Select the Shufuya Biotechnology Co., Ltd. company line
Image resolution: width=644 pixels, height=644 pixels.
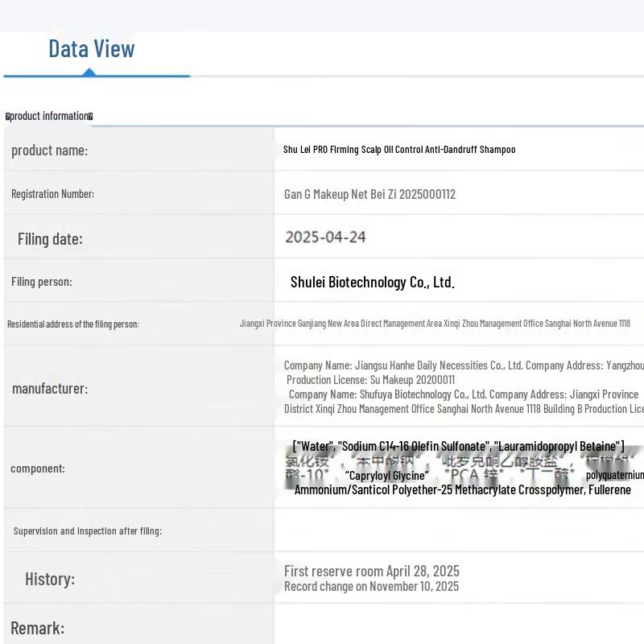tap(464, 394)
